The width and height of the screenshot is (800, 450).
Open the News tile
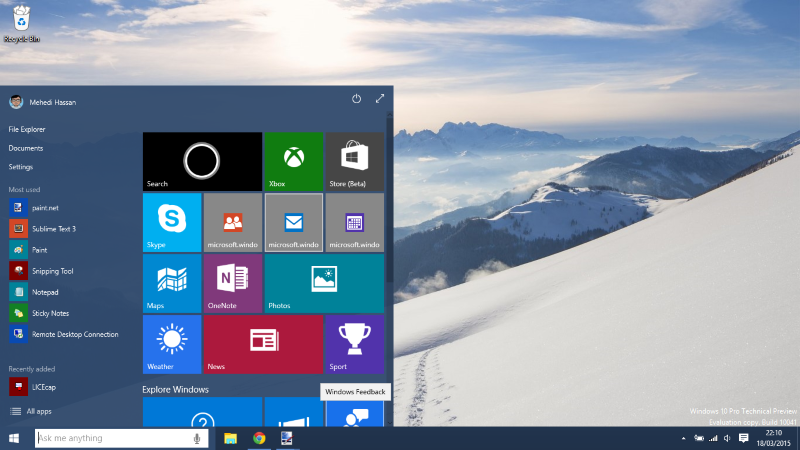point(263,344)
